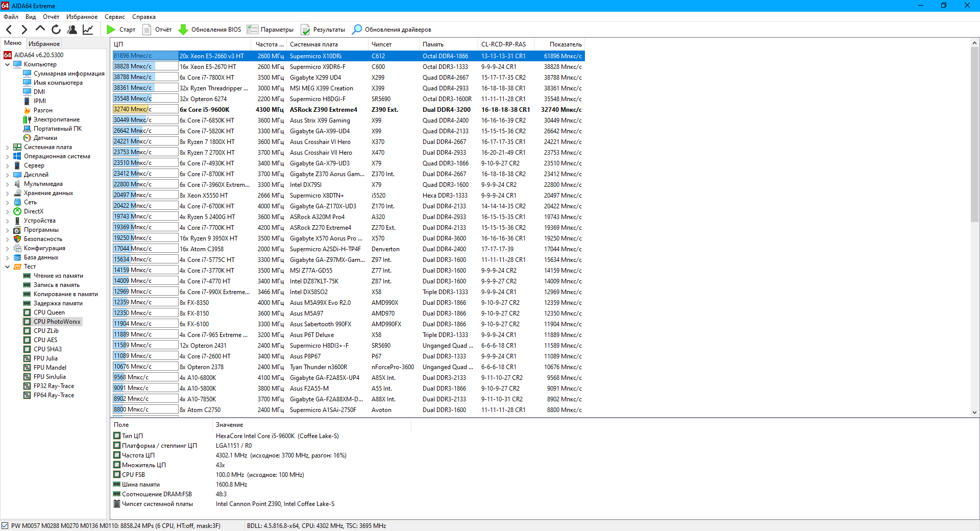Click the green BIOS update download arrow
The width and height of the screenshot is (980, 531).
[183, 30]
